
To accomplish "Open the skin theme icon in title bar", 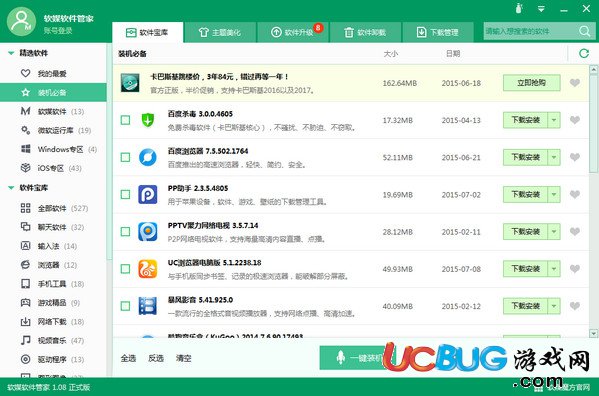I will [x=518, y=8].
